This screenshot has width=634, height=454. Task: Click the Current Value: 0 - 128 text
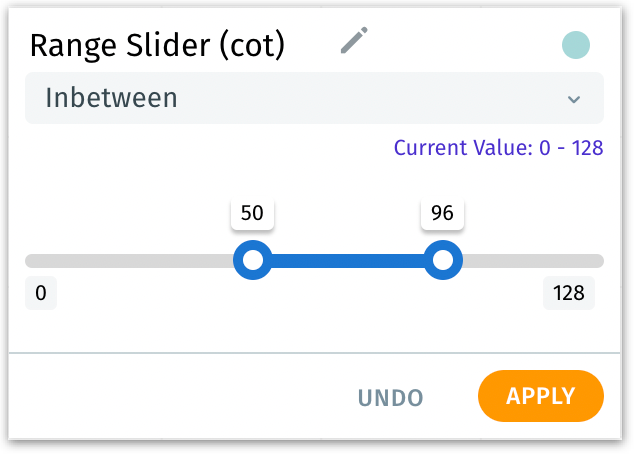coord(498,149)
